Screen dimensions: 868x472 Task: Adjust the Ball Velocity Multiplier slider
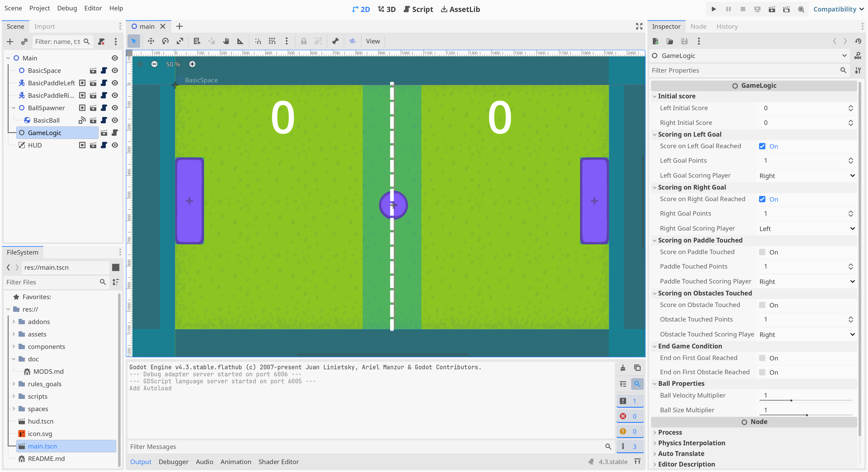tap(806, 400)
